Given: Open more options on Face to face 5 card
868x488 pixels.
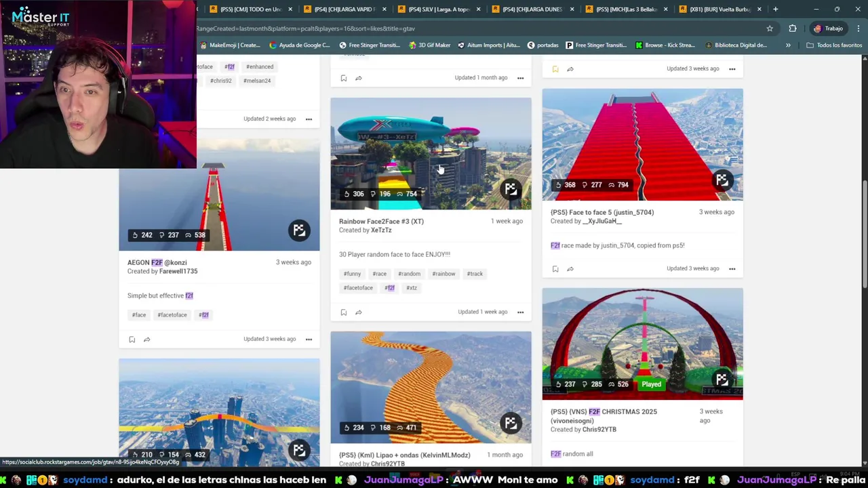Looking at the screenshot, I should (732, 268).
